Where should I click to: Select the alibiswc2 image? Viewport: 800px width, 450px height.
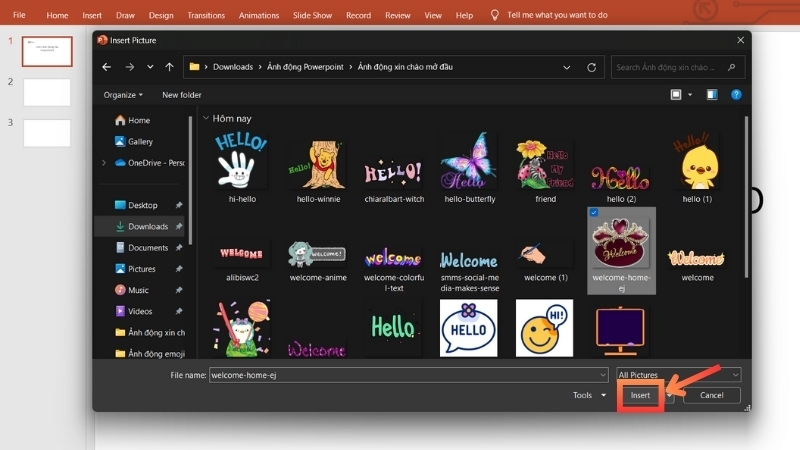[242, 262]
